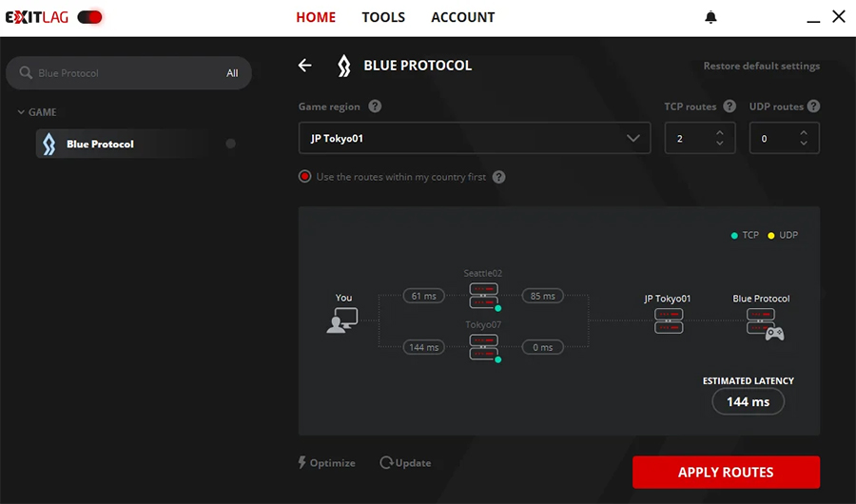Click the ExitLag logo

pos(37,17)
